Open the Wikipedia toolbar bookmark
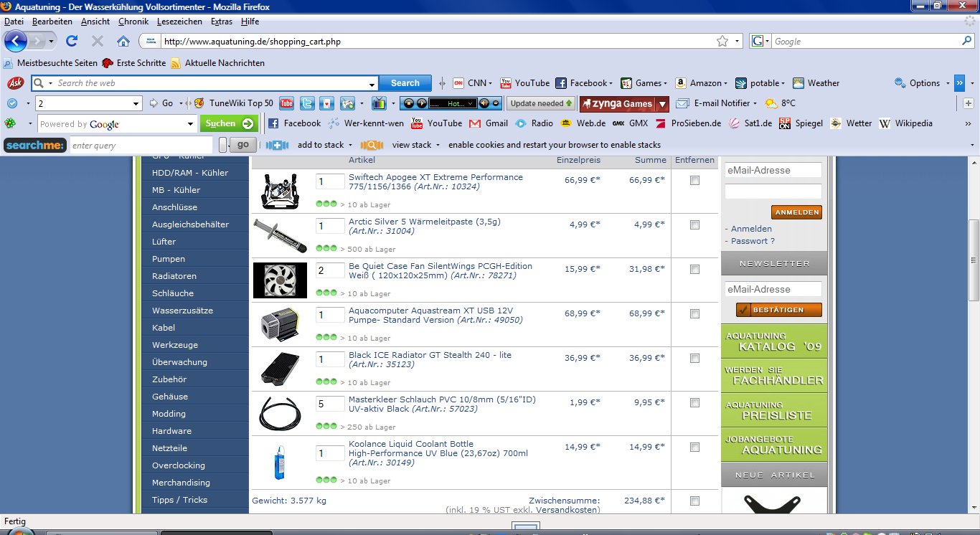Screen dimensions: 980x535 click(x=905, y=123)
